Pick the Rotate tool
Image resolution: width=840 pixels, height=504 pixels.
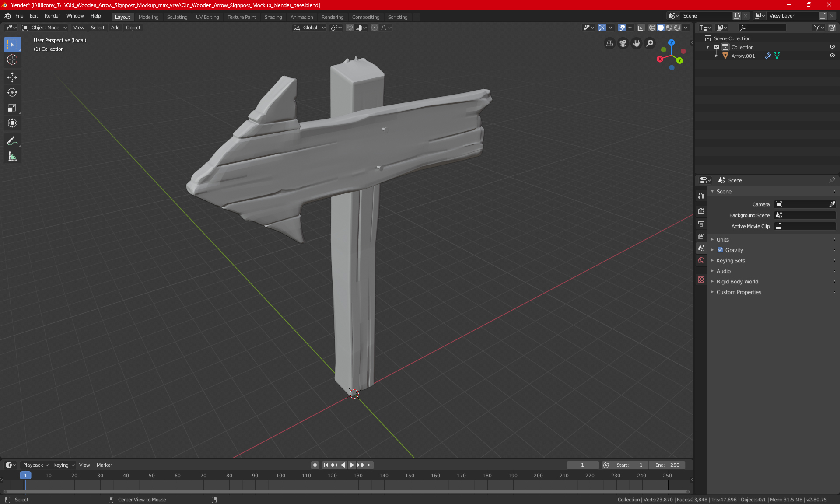tap(12, 92)
